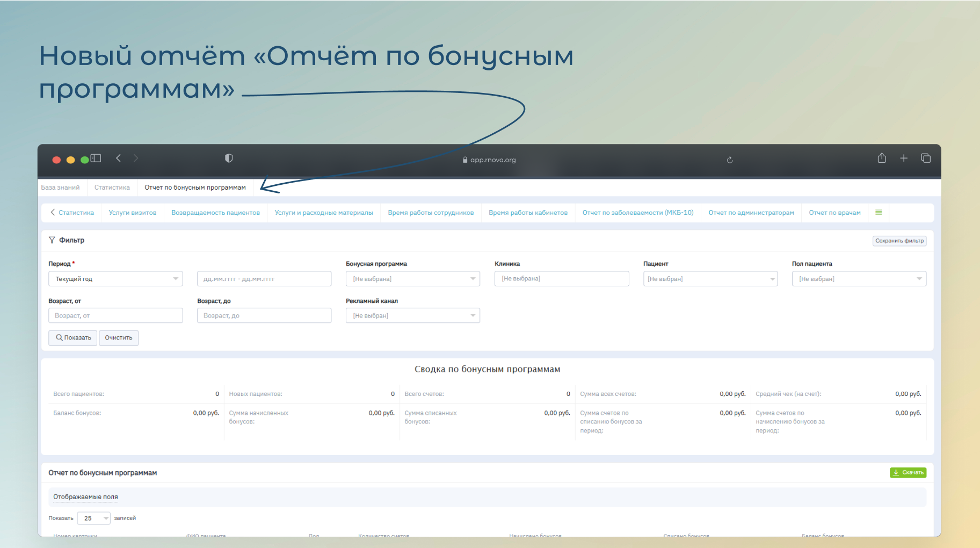Go back with browser back arrow
Viewport: 980px width, 548px height.
tap(119, 158)
